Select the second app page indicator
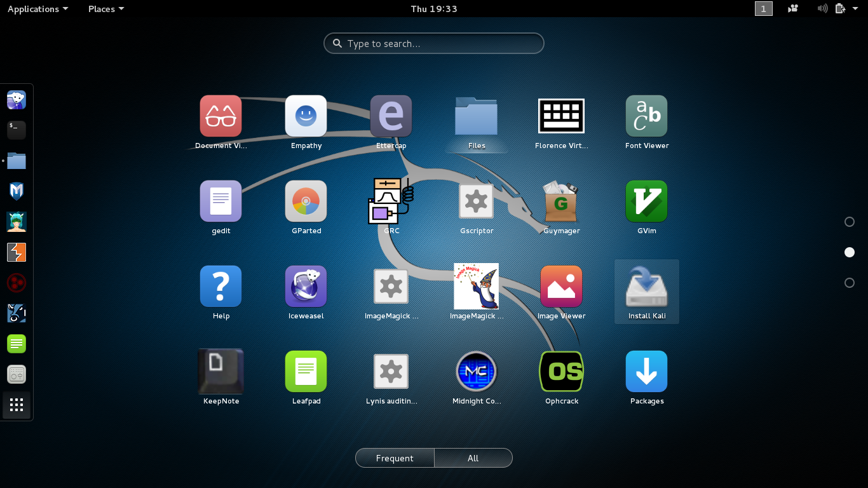Image resolution: width=868 pixels, height=488 pixels. (850, 252)
